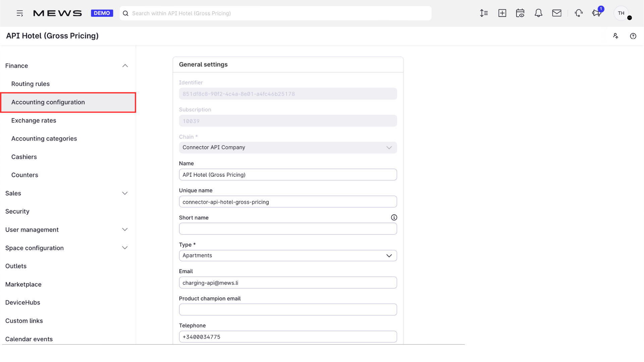This screenshot has width=644, height=362.
Task: Click the plus square create icon
Action: tap(502, 13)
